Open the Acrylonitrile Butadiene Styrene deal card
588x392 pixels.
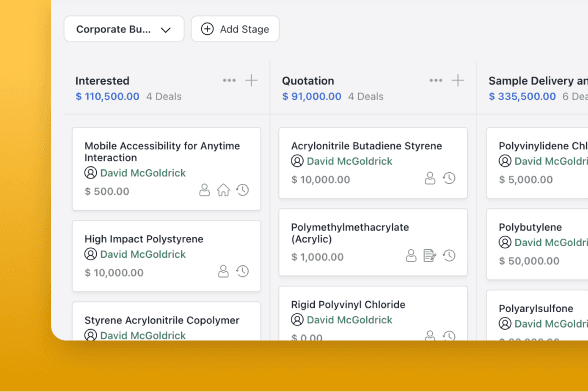[x=373, y=163]
